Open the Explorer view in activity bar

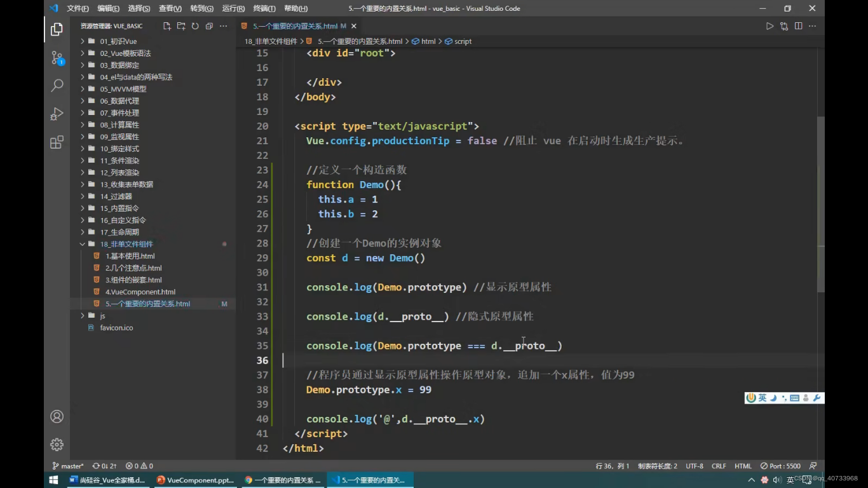[57, 29]
